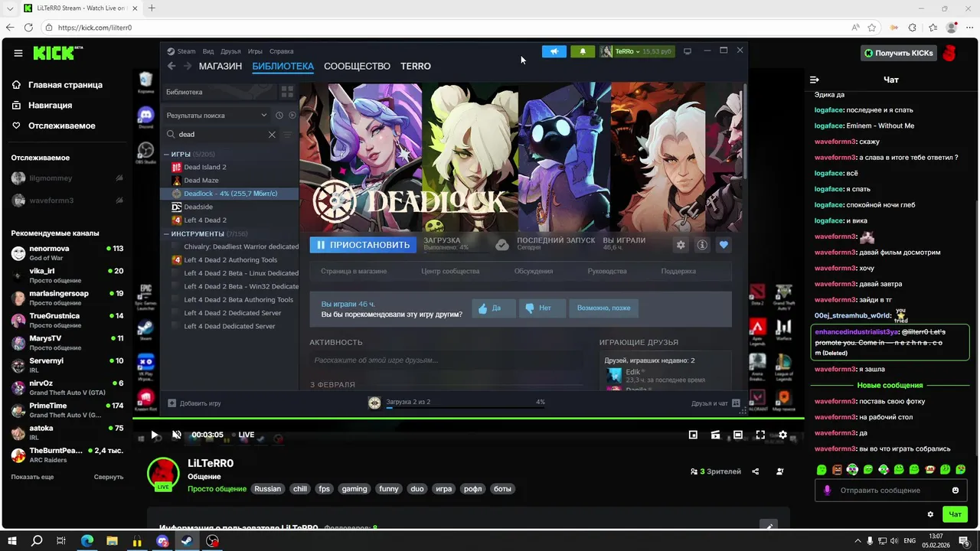Open the Kick hamburger sidebar menu
This screenshot has height=551, width=980.
pos(18,53)
